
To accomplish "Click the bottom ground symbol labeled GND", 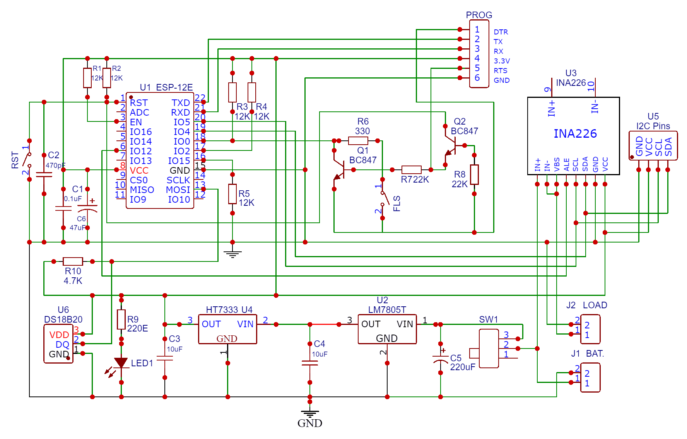I will coord(310,413).
